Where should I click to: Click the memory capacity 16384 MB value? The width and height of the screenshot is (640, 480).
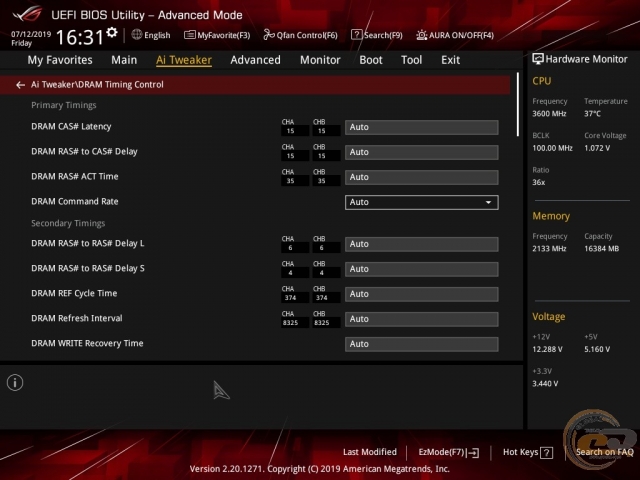point(601,249)
